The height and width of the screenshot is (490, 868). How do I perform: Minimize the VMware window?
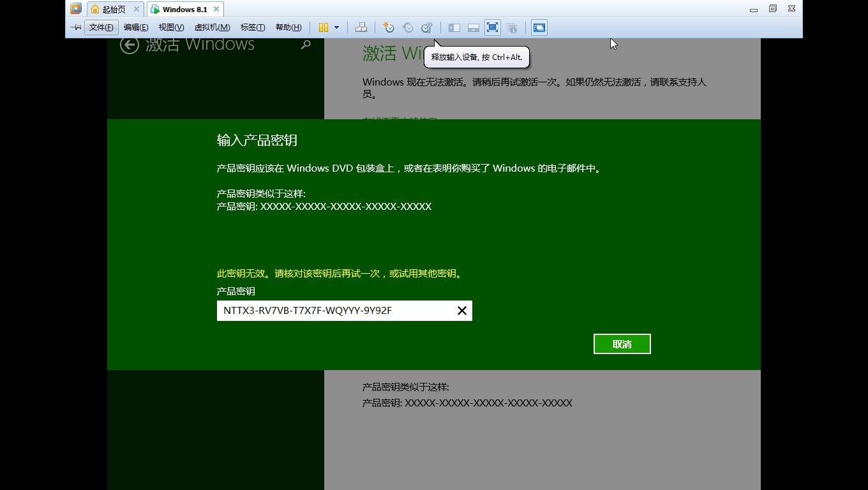(754, 9)
